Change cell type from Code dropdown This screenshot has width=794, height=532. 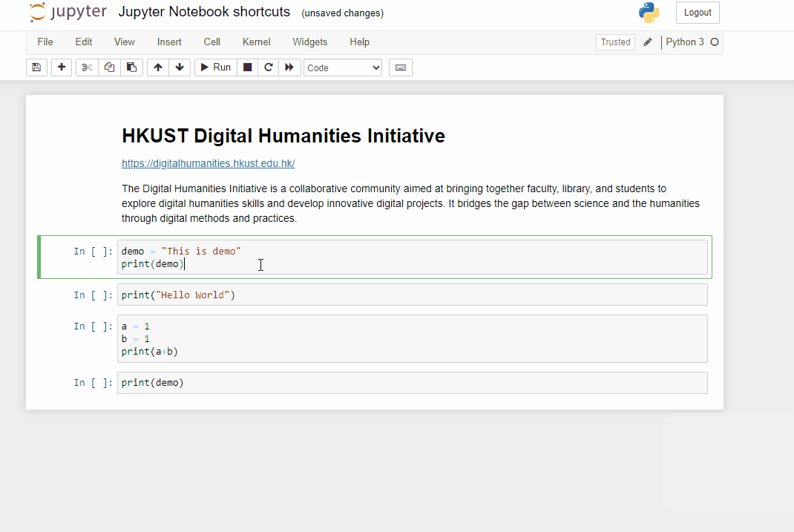[x=342, y=68]
